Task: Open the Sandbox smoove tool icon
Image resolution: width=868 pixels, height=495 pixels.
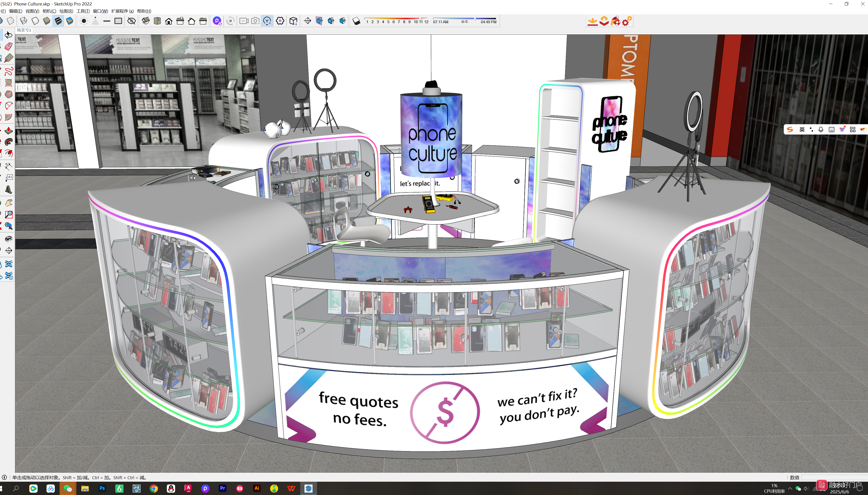Action: [x=8, y=264]
